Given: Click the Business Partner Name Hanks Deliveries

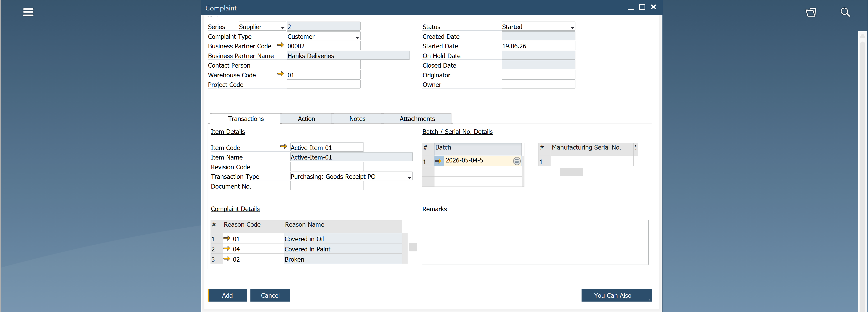Looking at the screenshot, I should pos(348,55).
